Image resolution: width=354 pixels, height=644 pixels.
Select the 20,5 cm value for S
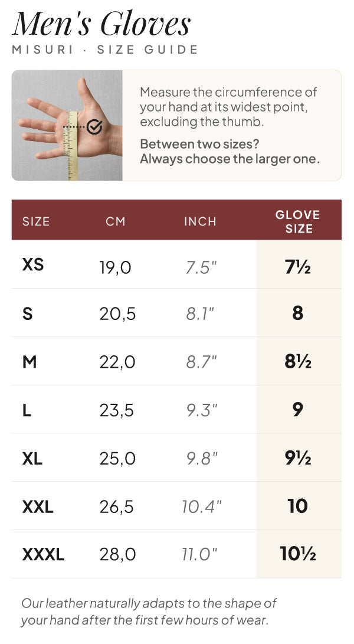pyautogui.click(x=117, y=314)
